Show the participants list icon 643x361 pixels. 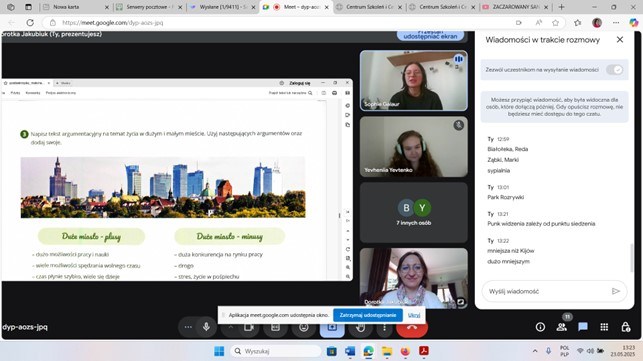561,327
